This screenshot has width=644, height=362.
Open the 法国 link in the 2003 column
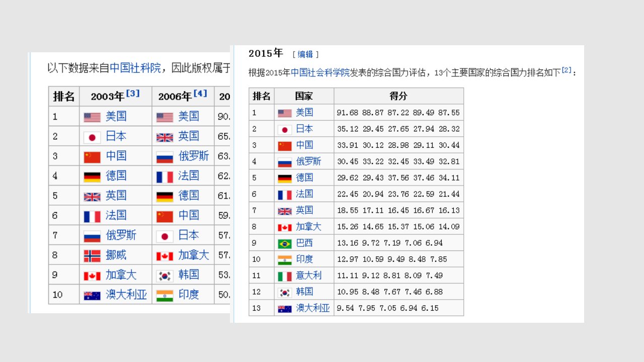[x=116, y=216]
